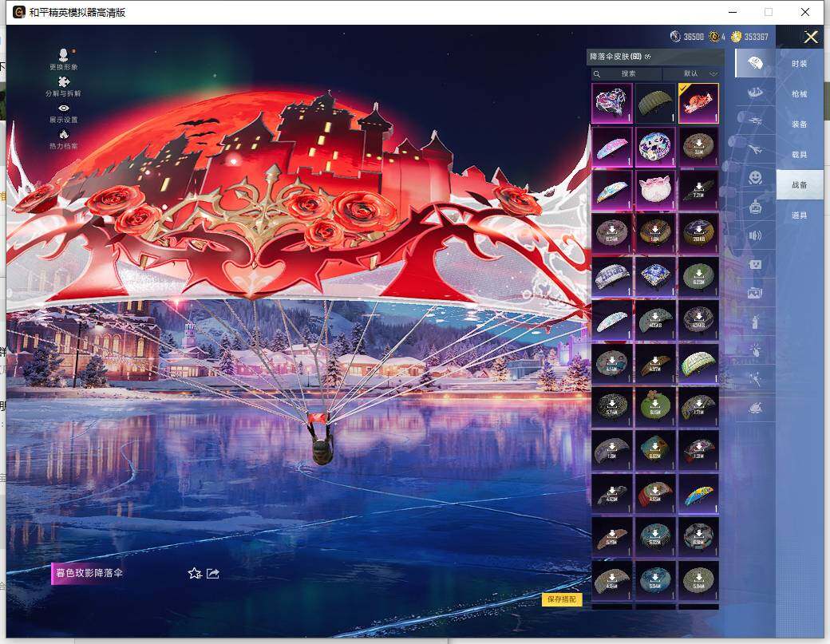Minimize the 和平精英模拟器高清版 window
830x644 pixels.
click(733, 12)
